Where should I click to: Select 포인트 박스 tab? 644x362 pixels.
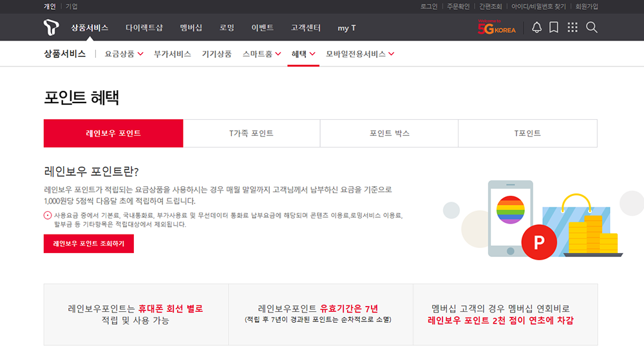(x=390, y=133)
